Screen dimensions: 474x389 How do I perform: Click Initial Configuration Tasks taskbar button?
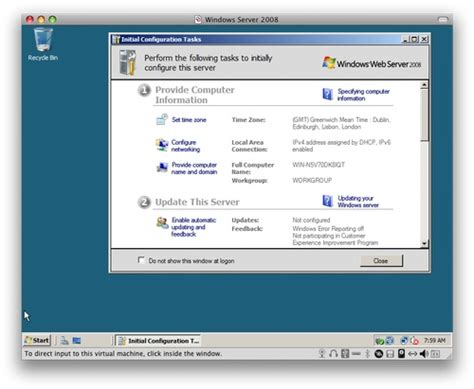click(158, 341)
